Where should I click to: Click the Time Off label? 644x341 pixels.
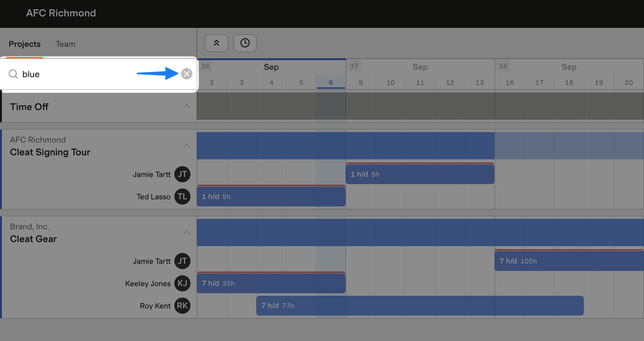pyautogui.click(x=29, y=107)
